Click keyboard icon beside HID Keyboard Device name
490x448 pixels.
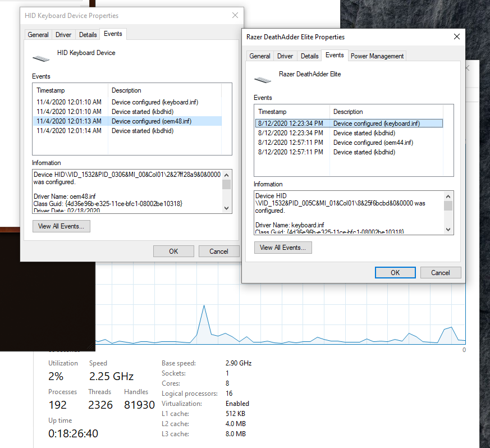click(x=41, y=58)
